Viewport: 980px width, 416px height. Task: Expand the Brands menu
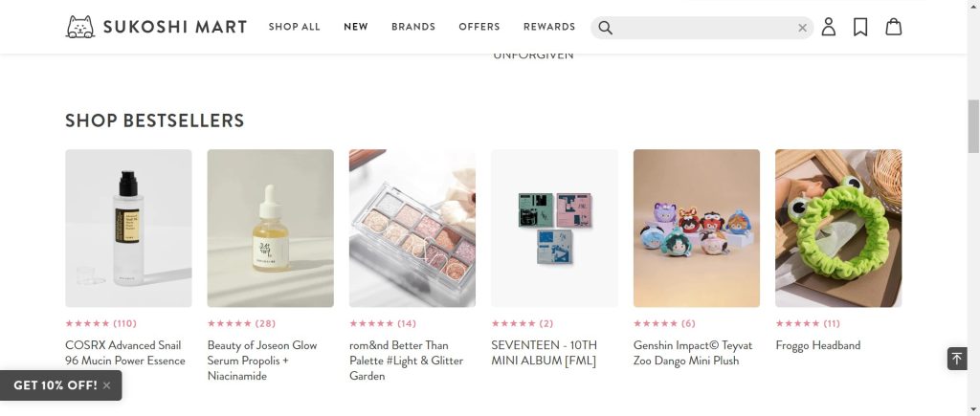[x=413, y=27]
